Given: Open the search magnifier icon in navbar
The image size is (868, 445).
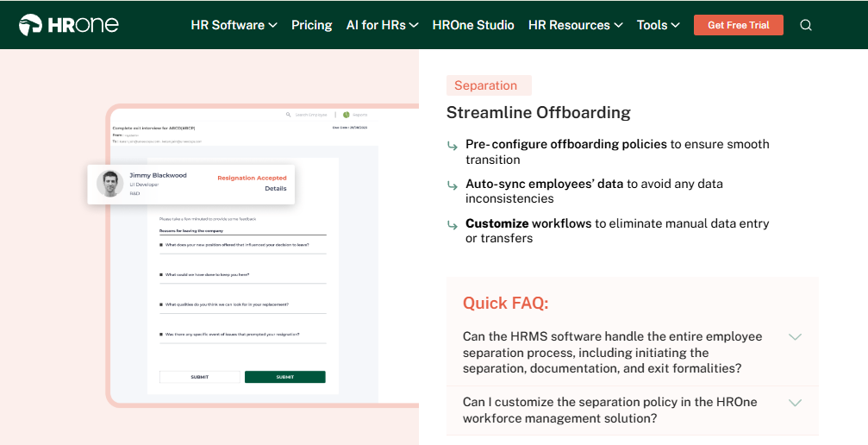Looking at the screenshot, I should click(x=806, y=25).
